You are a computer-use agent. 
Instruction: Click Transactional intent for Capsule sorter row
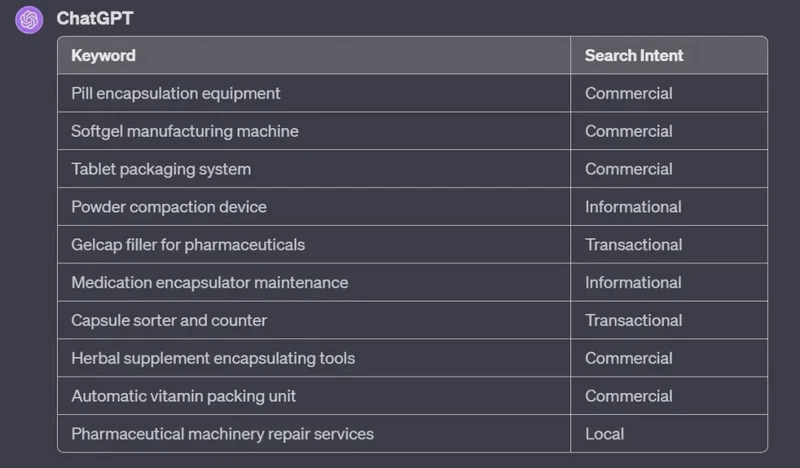click(634, 321)
